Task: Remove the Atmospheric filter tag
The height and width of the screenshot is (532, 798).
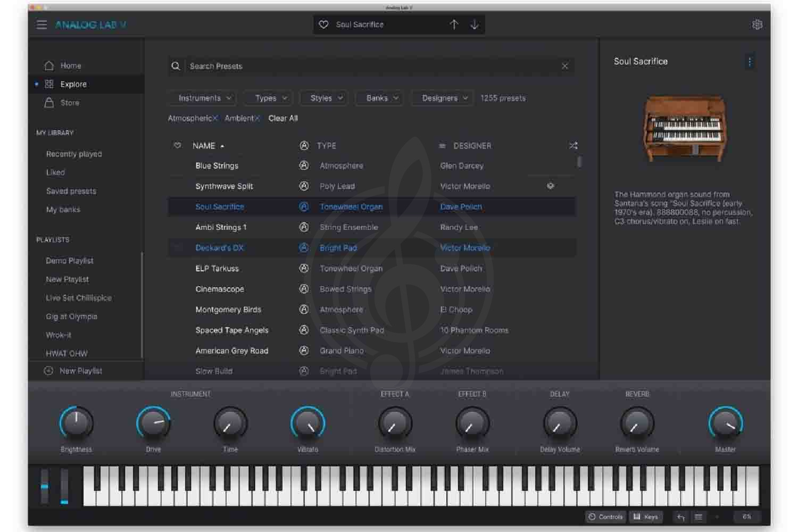Action: coord(215,118)
